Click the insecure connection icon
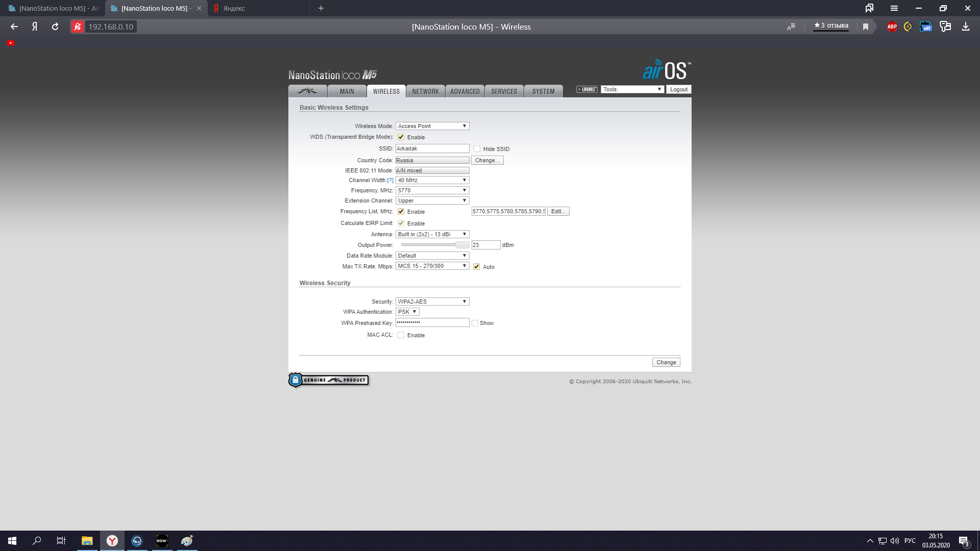Screen dimensions: 980x551 [x=78, y=27]
